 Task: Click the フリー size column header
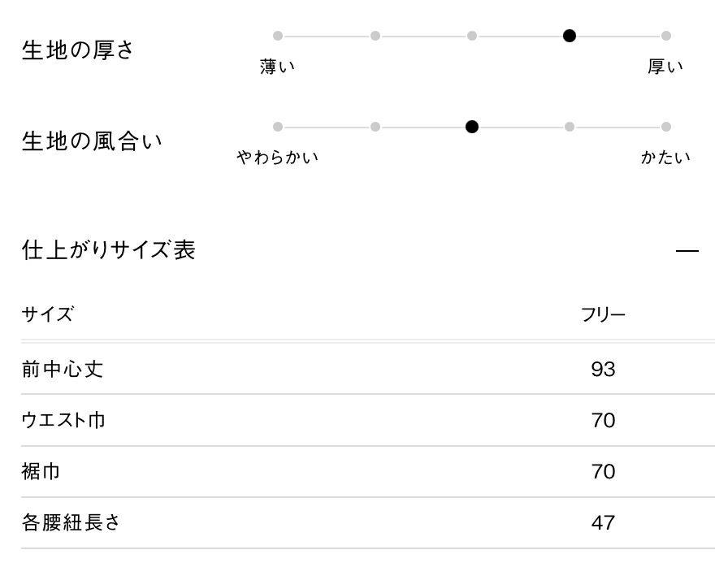603,315
